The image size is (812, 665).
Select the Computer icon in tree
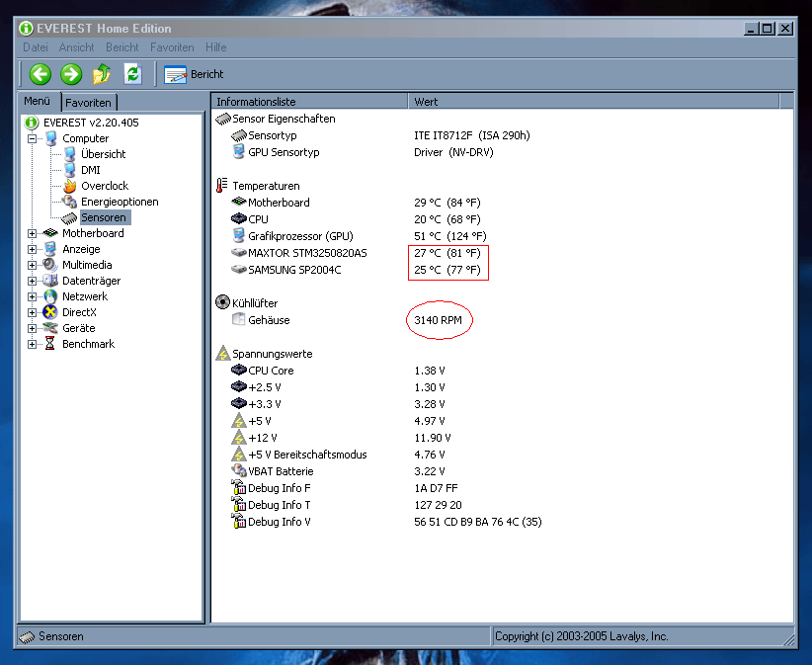50,138
